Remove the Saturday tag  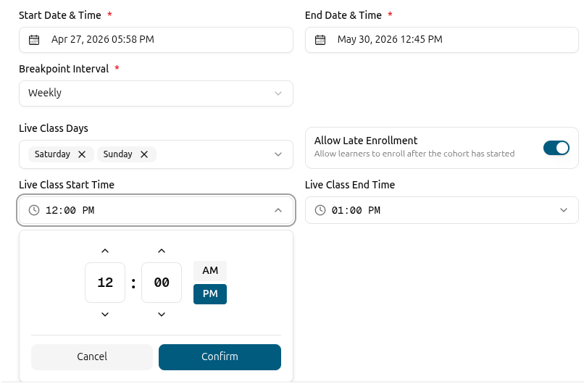pyautogui.click(x=82, y=154)
